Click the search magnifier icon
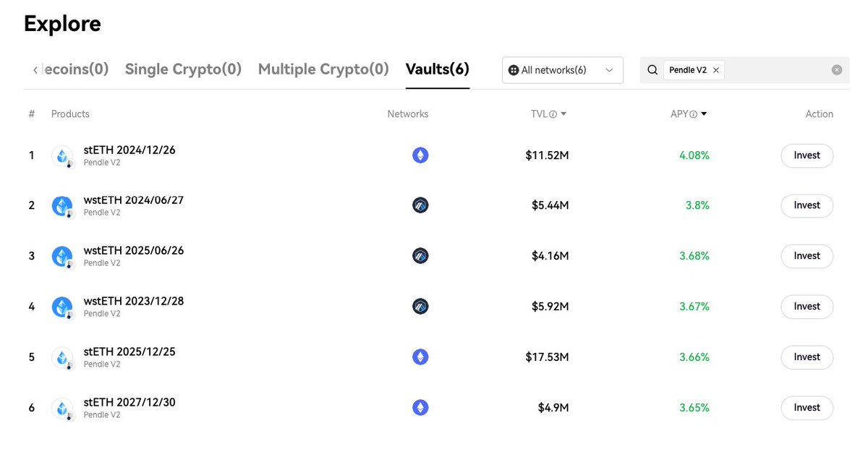868x452 pixels. 652,70
